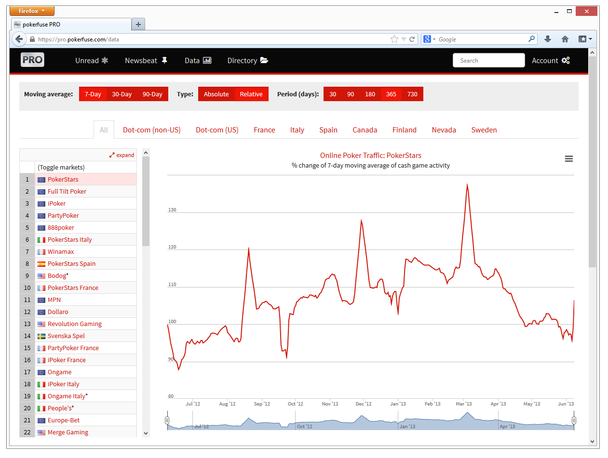The height and width of the screenshot is (458, 608).
Task: Switch chart type to Absolute
Action: [216, 94]
